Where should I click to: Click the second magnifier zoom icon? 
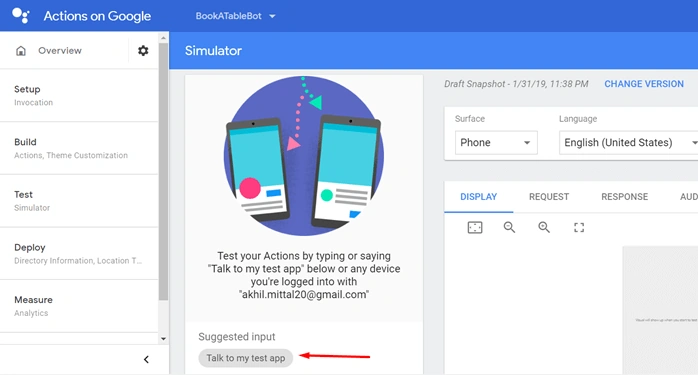(544, 228)
